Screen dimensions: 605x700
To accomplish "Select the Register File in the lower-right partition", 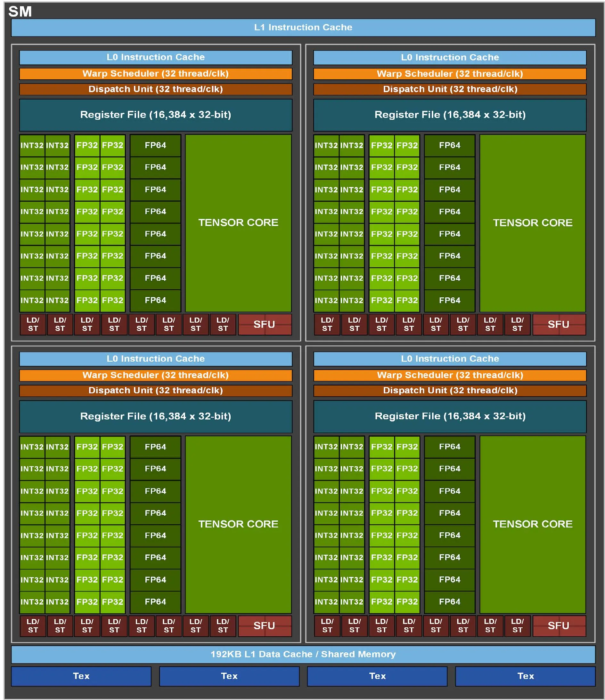I will pos(450,416).
